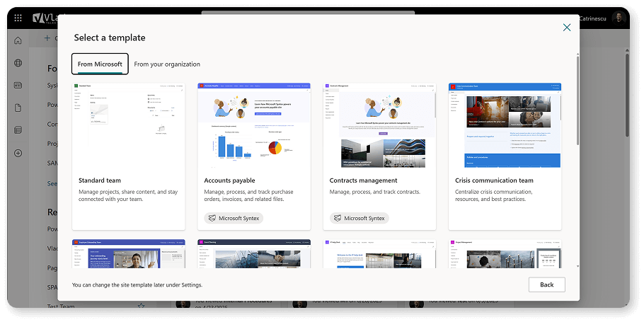644x322 pixels.
Task: Click Microsoft Syntex badge under Accounts payable
Action: pos(234,218)
